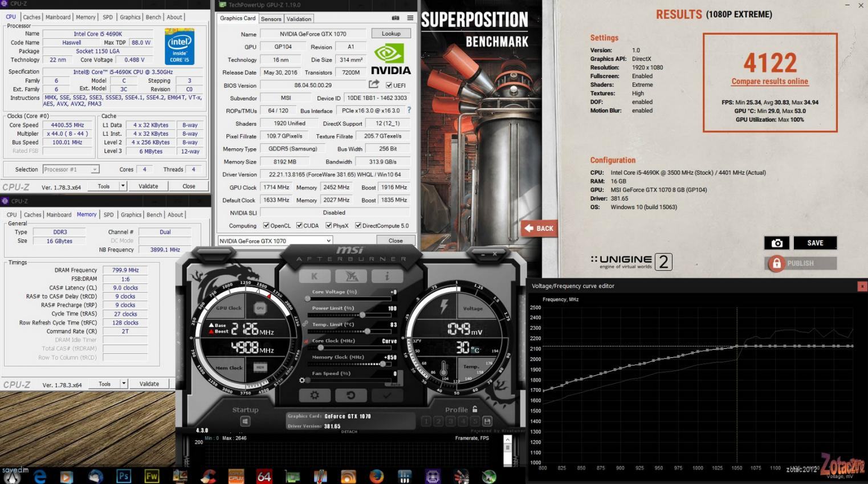Switch to Sensors tab in GPU-Z
Image resolution: width=868 pixels, height=484 pixels.
tap(271, 19)
